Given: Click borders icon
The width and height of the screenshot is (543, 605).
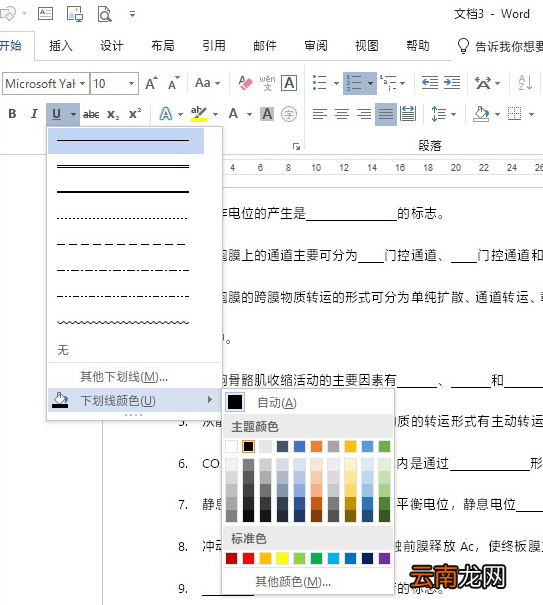Looking at the screenshot, I should coord(514,114).
